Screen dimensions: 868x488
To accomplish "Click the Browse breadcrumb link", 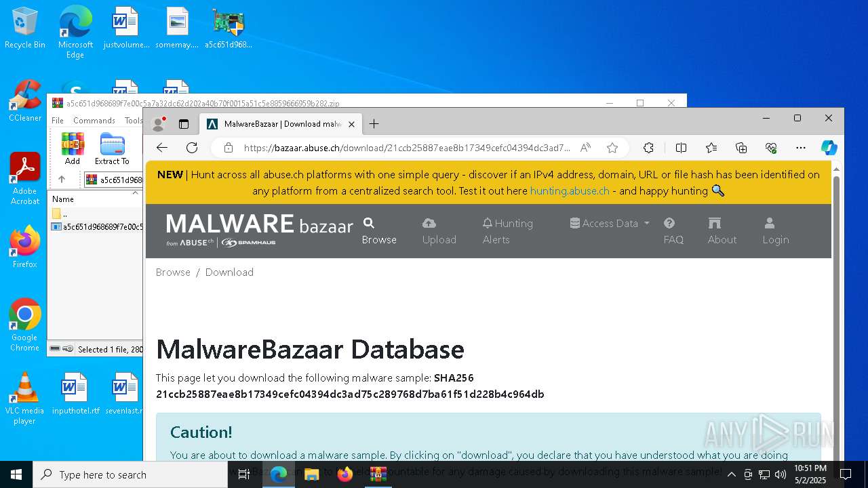I will [x=173, y=272].
